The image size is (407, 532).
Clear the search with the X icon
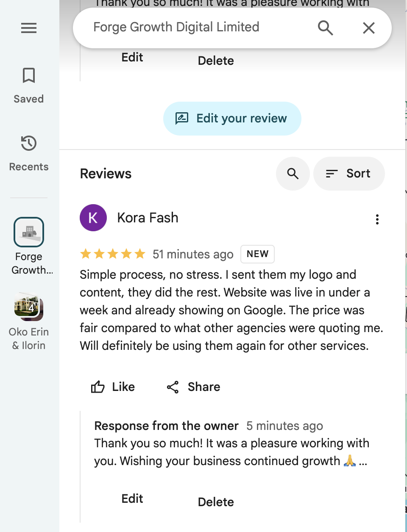[368, 28]
